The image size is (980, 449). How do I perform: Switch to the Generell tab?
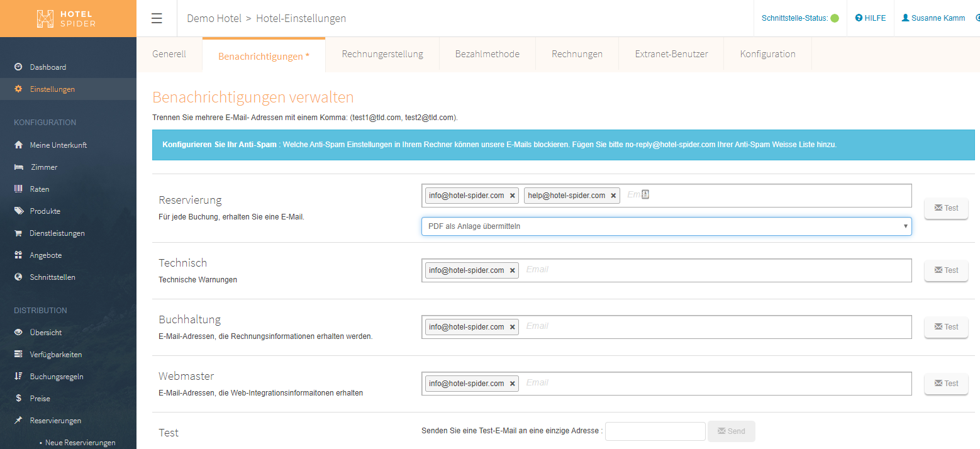pos(169,54)
